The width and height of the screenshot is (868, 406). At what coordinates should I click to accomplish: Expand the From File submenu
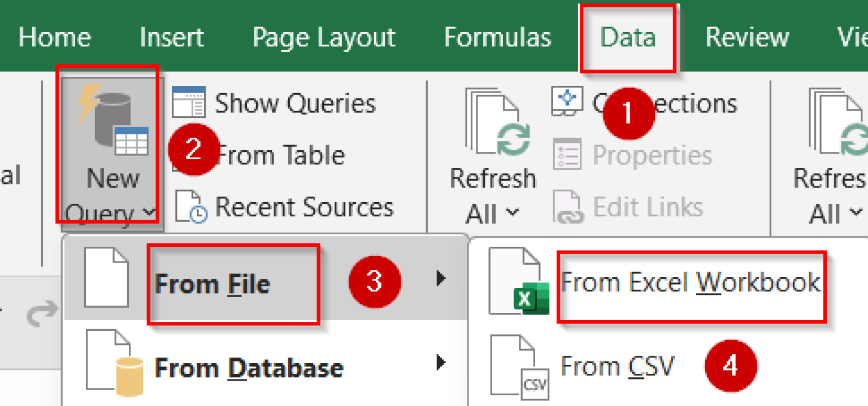pos(440,278)
